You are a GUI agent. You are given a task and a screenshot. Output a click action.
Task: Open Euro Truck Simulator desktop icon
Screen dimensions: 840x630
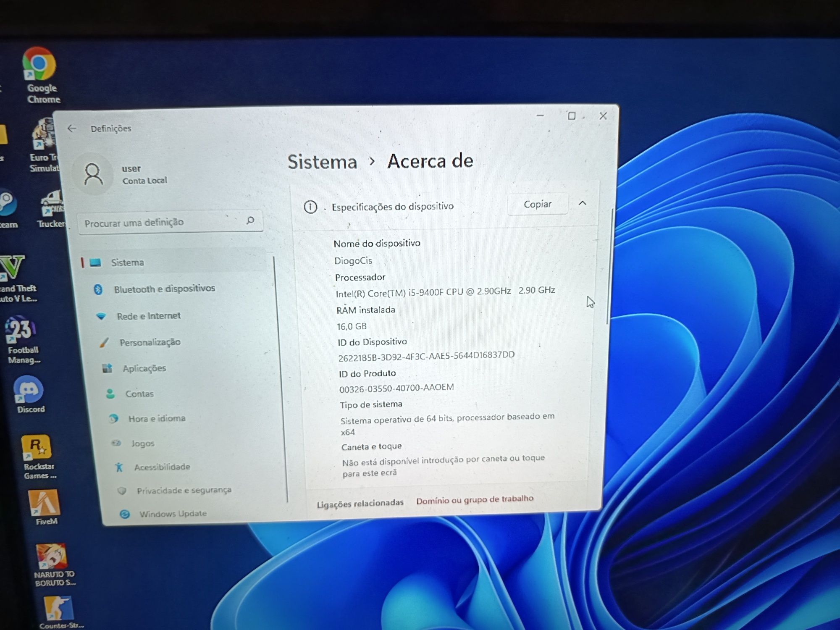[x=45, y=145]
